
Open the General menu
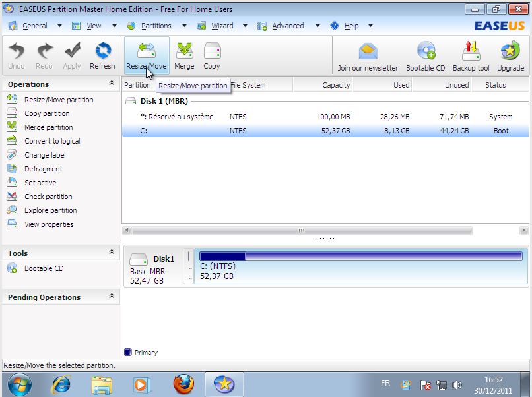[34, 26]
